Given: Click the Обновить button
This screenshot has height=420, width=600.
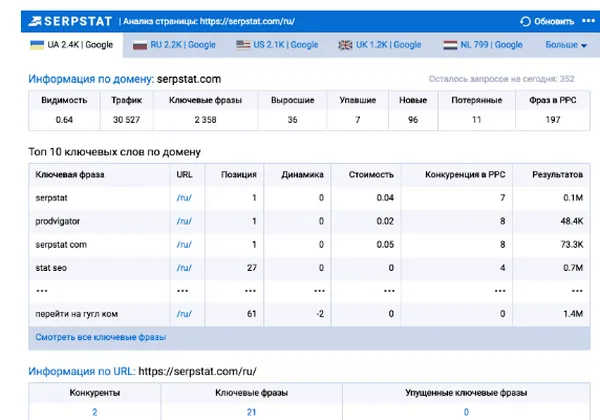Looking at the screenshot, I should point(547,21).
